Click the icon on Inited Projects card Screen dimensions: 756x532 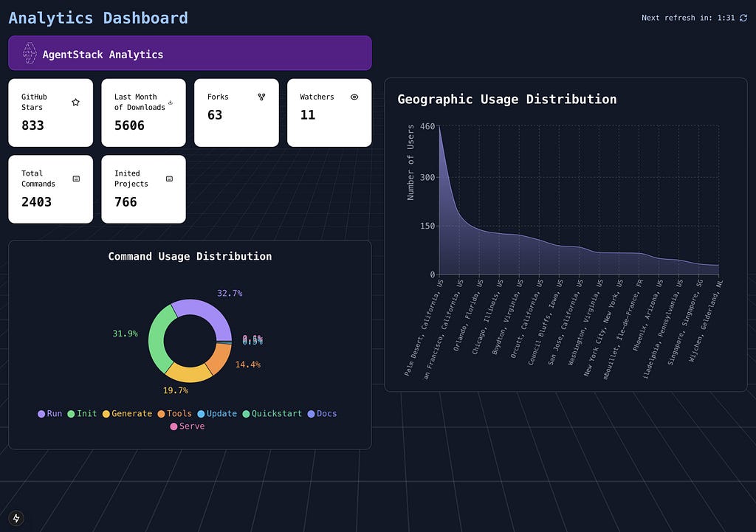coord(169,179)
